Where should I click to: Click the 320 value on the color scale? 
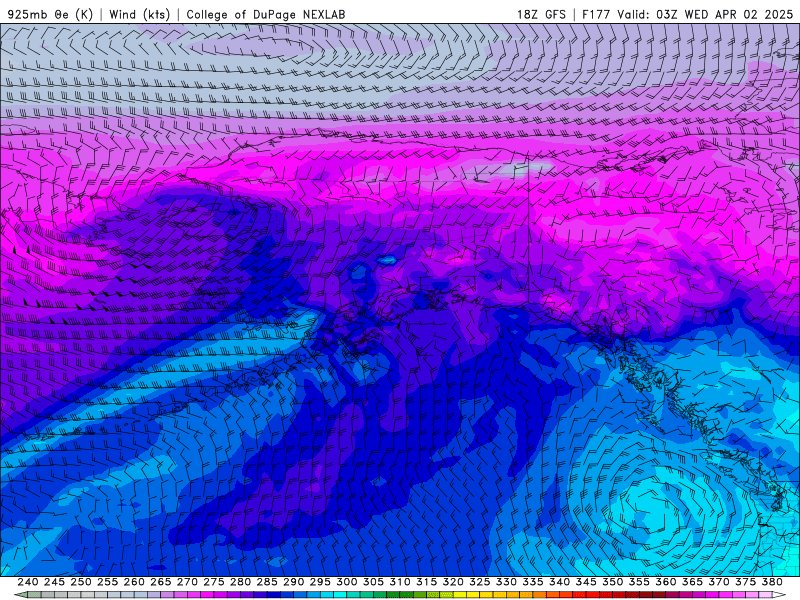pos(453,582)
